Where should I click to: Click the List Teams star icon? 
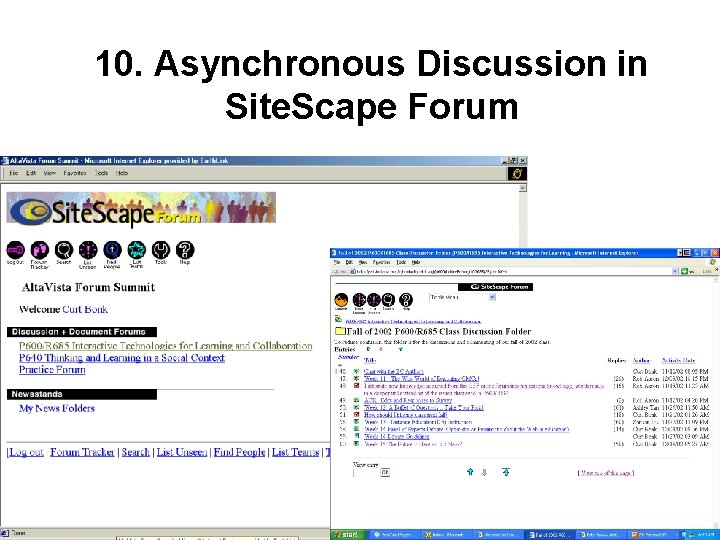pyautogui.click(x=136, y=251)
